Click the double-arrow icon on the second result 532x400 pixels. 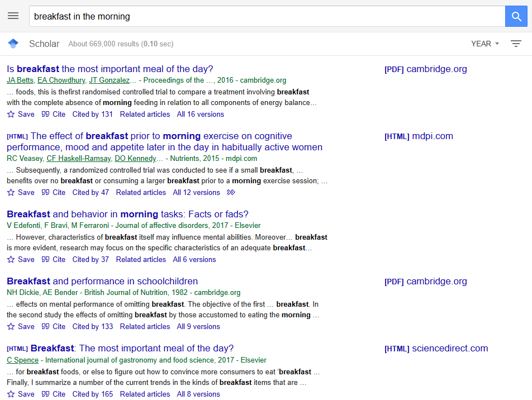pos(230,192)
